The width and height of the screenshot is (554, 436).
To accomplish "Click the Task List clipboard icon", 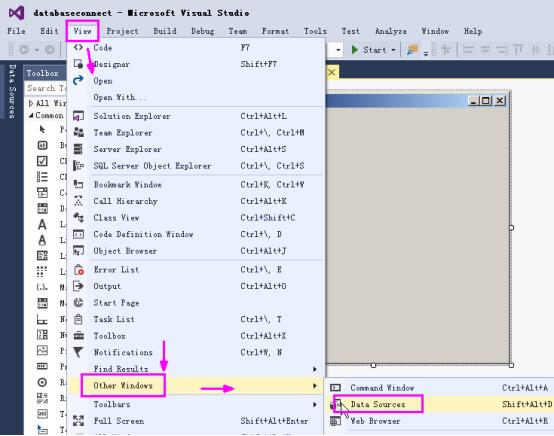I will [78, 319].
